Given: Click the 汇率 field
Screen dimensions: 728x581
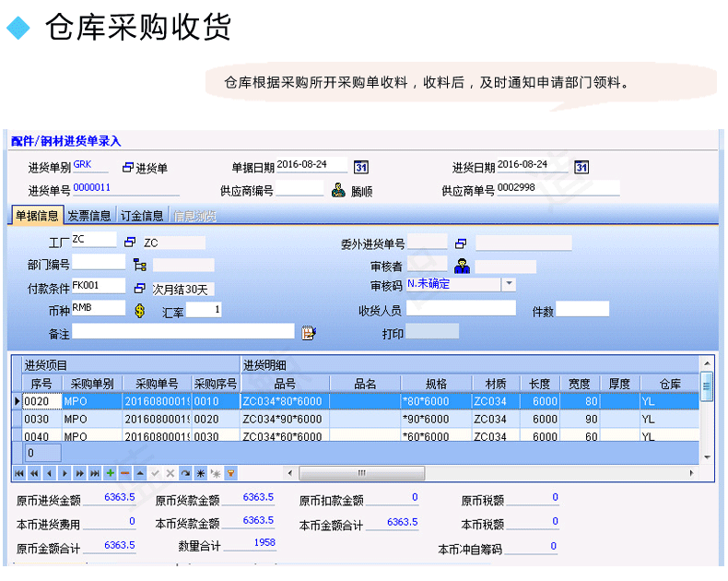Looking at the screenshot, I should [204, 310].
